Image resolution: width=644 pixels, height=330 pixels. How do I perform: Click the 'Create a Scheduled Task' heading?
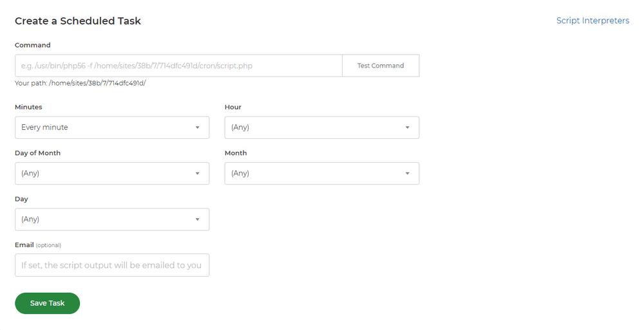(78, 21)
